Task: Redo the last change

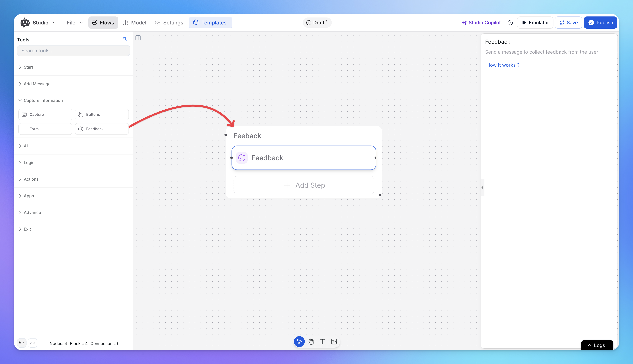Action: click(33, 343)
